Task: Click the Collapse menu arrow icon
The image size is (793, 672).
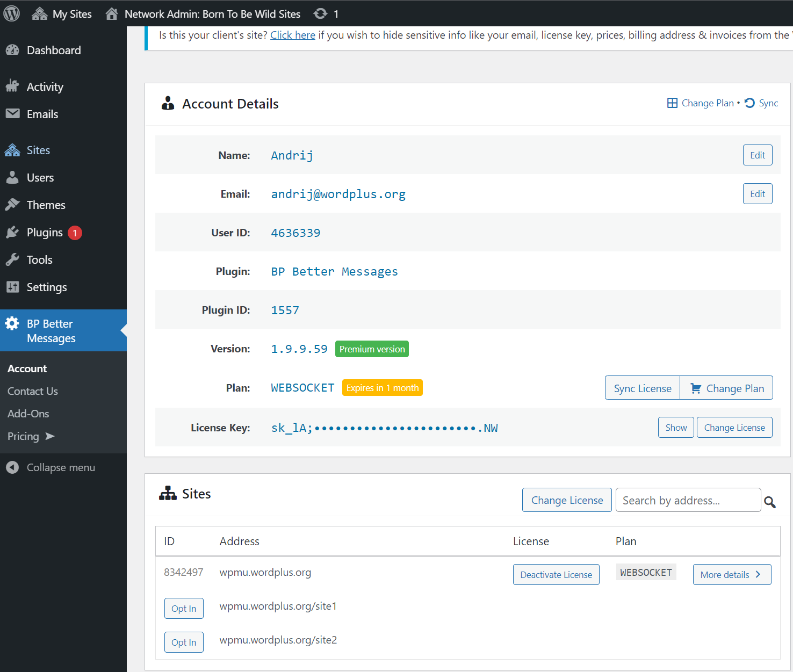Action: [x=12, y=467]
